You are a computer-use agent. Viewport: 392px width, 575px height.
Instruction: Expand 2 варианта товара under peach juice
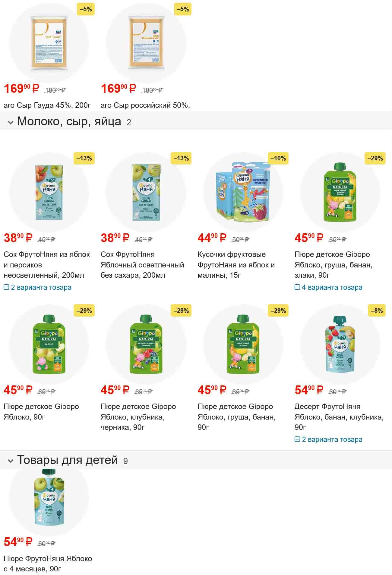click(38, 287)
